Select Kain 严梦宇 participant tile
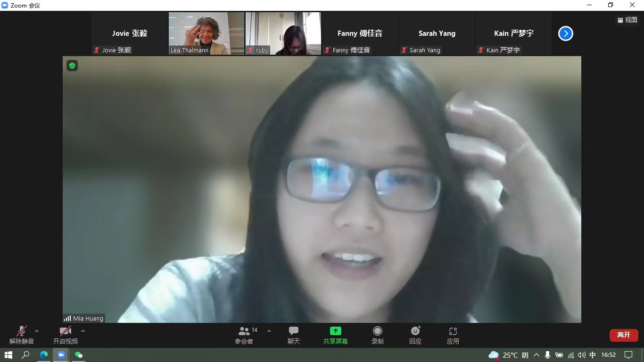644x362 pixels. [x=514, y=33]
